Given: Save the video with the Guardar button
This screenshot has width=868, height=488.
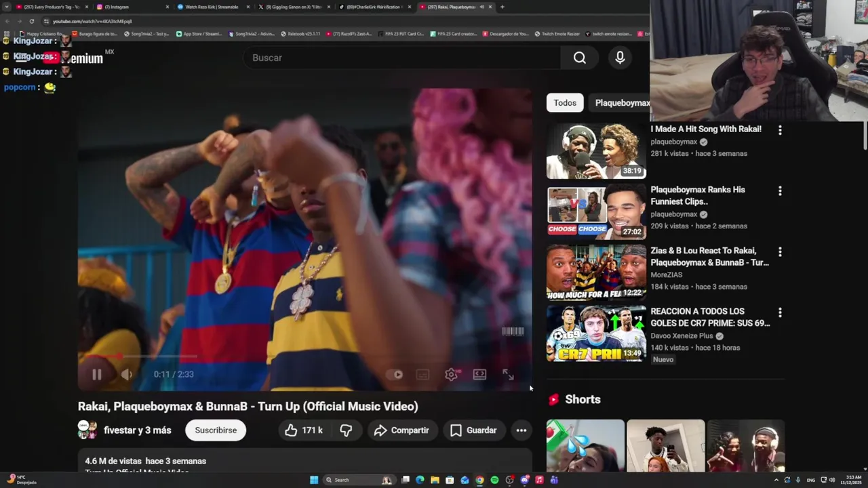Looking at the screenshot, I should point(473,430).
